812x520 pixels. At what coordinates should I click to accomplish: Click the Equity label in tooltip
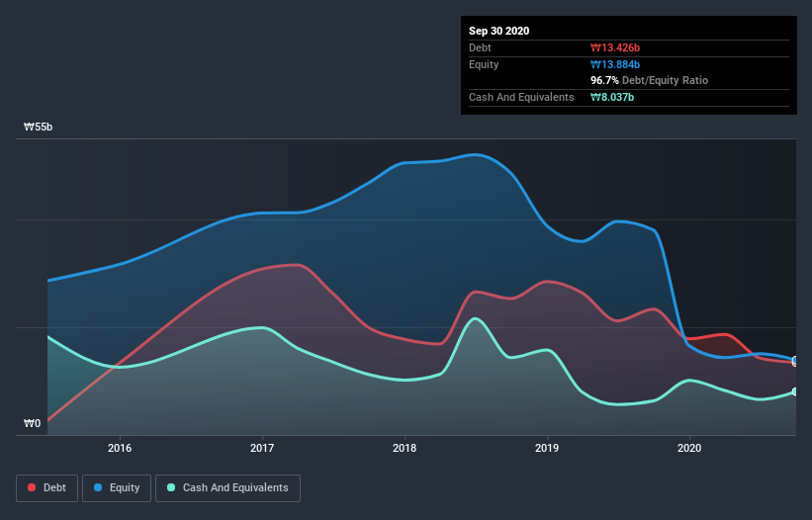tap(484, 64)
